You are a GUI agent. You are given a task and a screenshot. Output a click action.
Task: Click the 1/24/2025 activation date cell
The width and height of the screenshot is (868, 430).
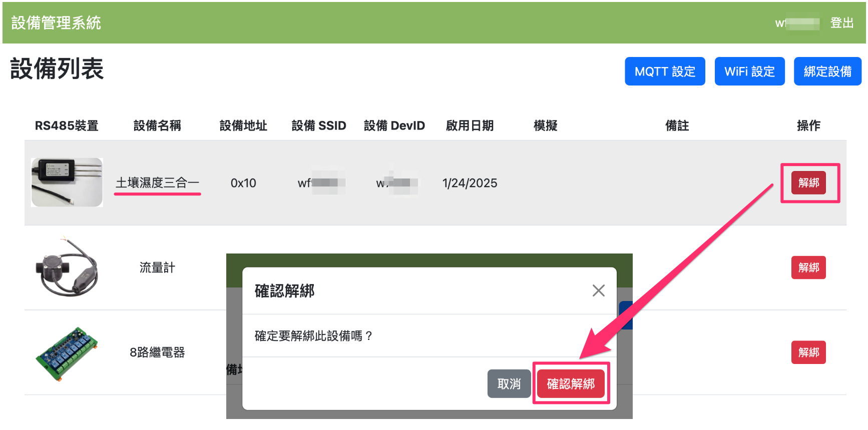click(x=470, y=183)
